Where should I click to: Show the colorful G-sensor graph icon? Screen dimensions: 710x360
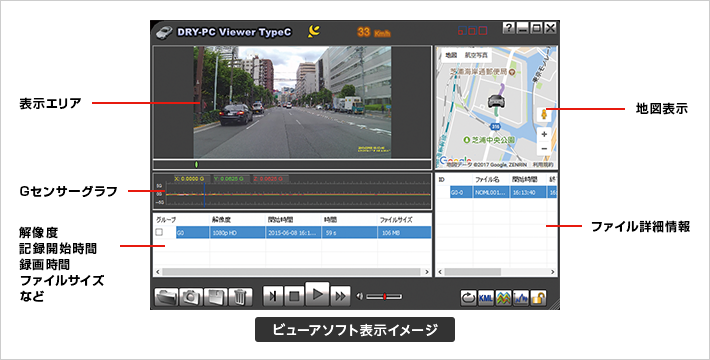pos(503,298)
